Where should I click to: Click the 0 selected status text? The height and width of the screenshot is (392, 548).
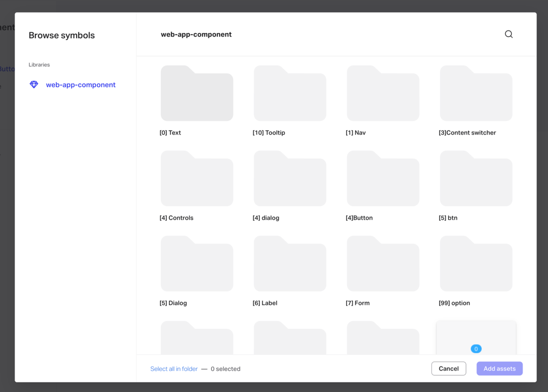click(226, 369)
